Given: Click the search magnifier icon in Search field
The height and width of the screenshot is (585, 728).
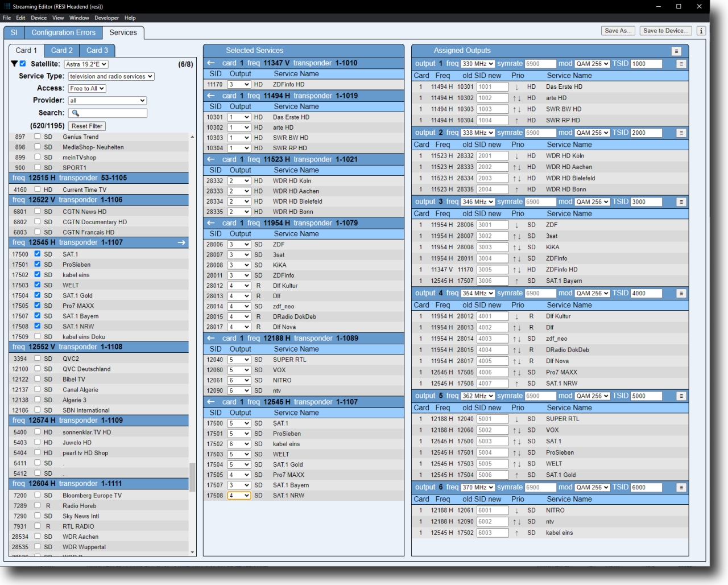Looking at the screenshot, I should (75, 113).
